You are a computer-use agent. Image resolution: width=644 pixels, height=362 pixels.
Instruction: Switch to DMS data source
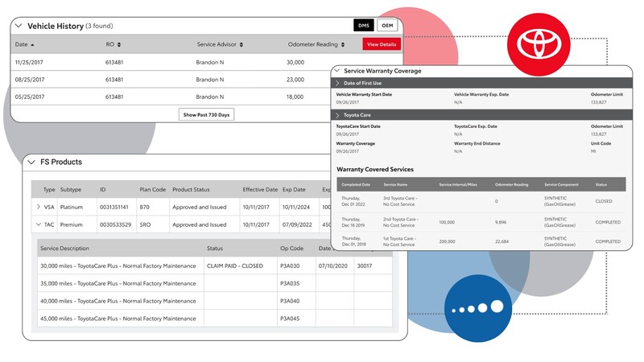click(x=363, y=26)
